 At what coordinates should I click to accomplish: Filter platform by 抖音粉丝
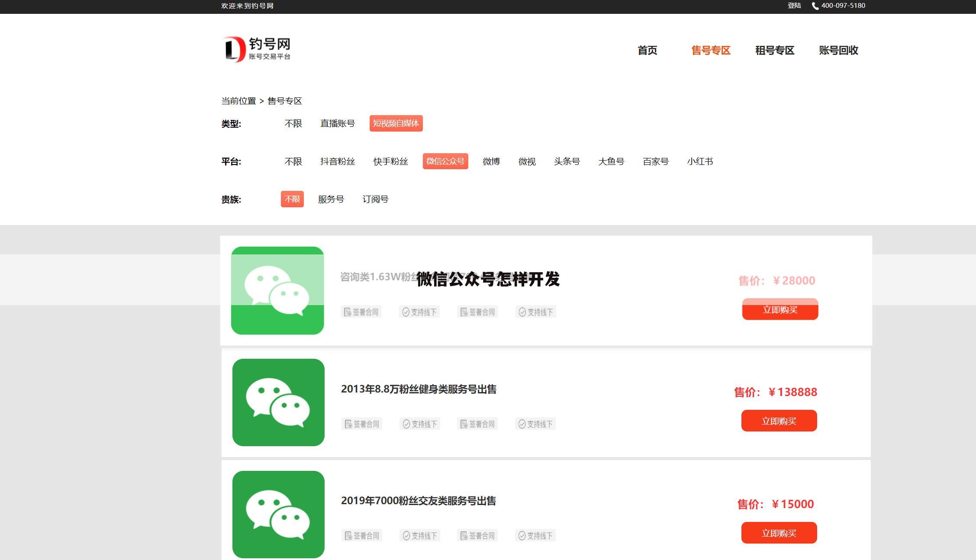tap(338, 161)
